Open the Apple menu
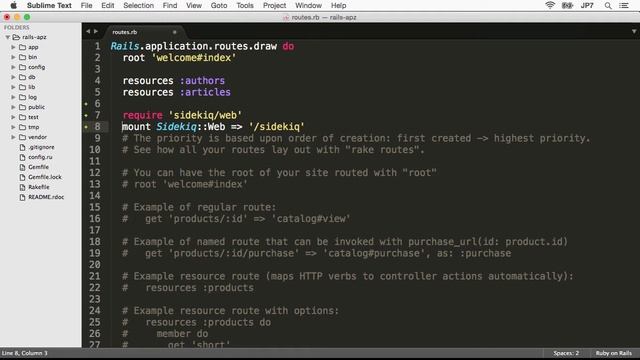640x360 pixels. click(x=13, y=5)
